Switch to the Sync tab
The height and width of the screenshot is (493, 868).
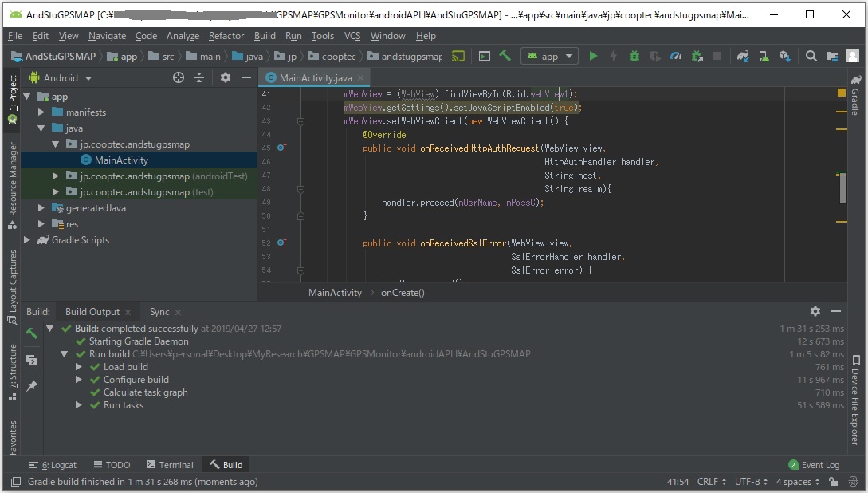coord(159,312)
